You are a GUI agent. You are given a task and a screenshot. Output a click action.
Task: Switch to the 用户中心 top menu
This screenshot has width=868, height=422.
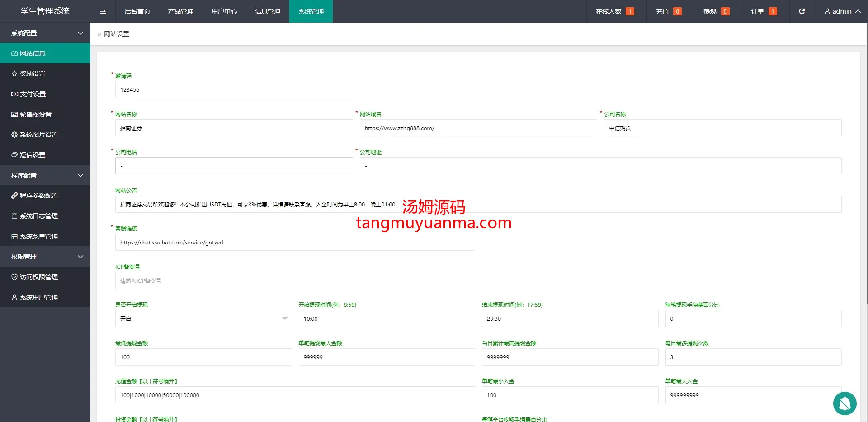click(224, 11)
